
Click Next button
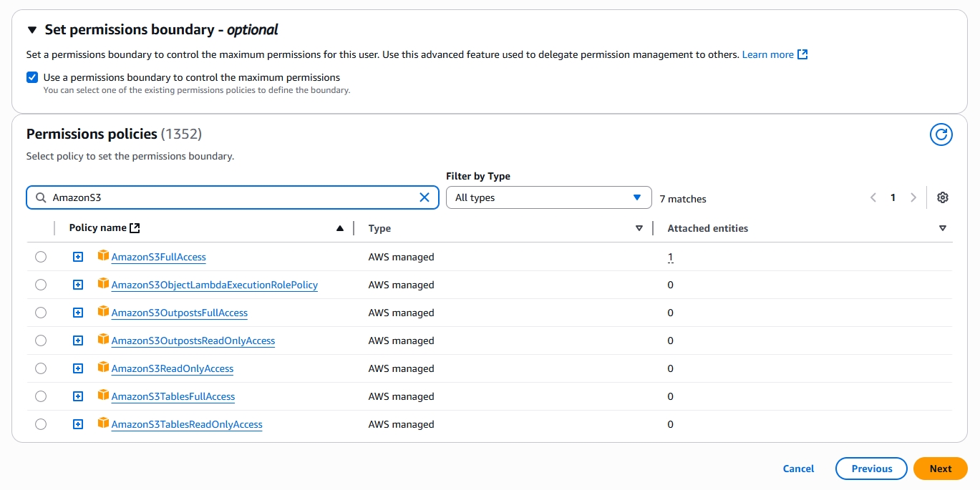pyautogui.click(x=941, y=469)
